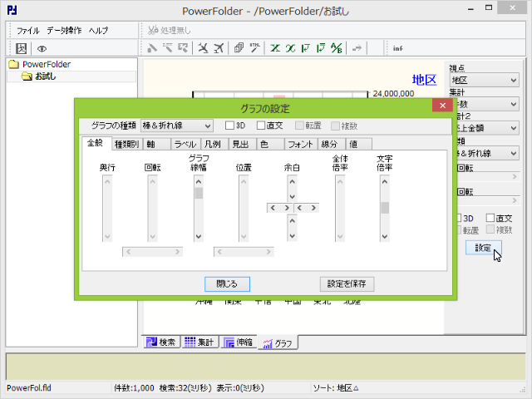
Task: Click the 検索 tab icon at the bottom
Action: point(151,342)
